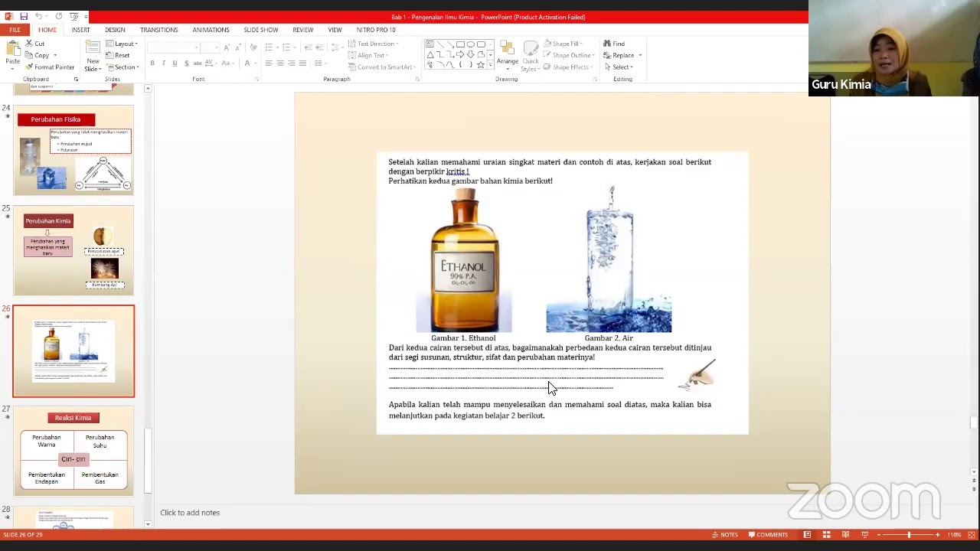Expand the Align Text options

pos(369,55)
